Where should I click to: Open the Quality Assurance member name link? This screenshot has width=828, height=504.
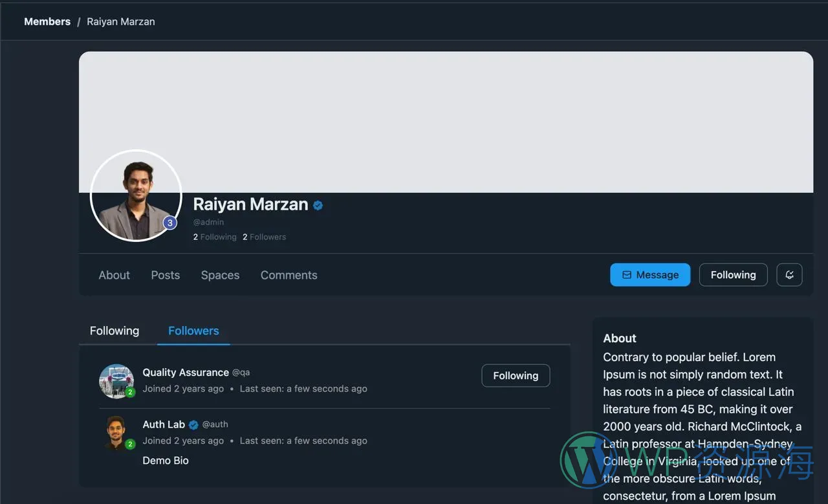pyautogui.click(x=186, y=372)
